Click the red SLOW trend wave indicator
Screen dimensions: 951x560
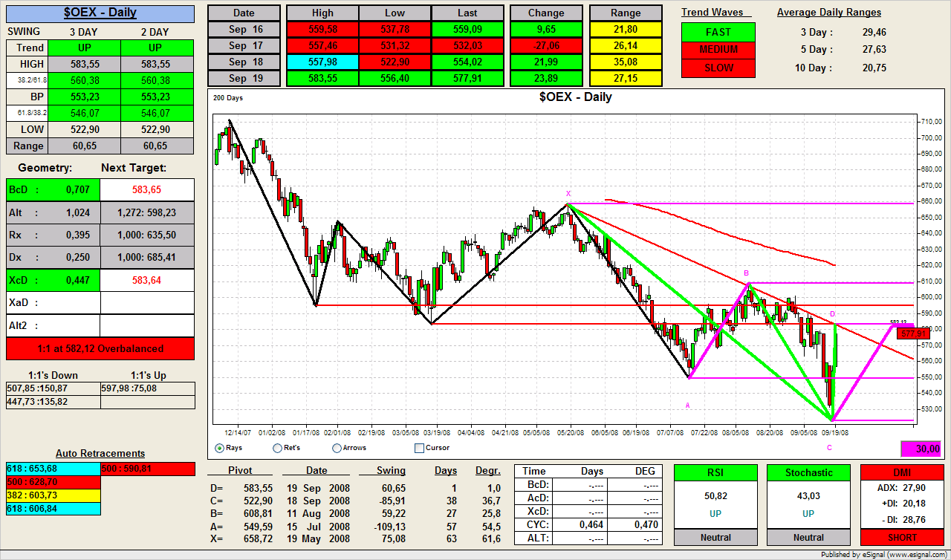tap(718, 68)
